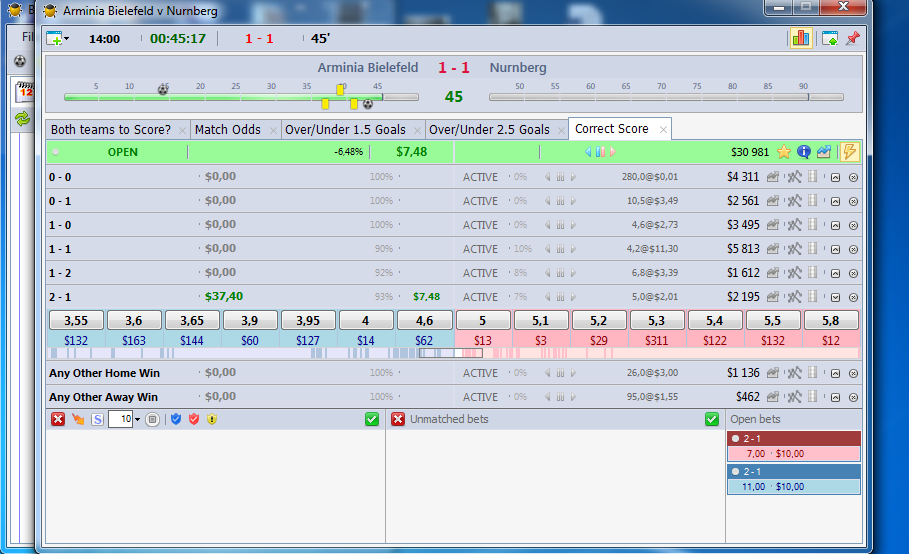Image resolution: width=909 pixels, height=554 pixels.
Task: Open ladder grid icon in Any Other Home Win row
Action: pyautogui.click(x=813, y=373)
